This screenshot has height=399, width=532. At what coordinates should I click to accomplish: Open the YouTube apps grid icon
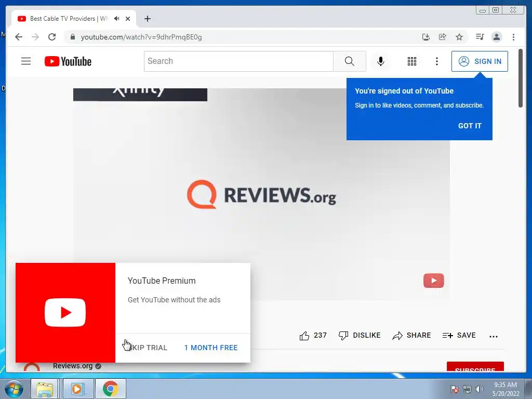pos(412,61)
